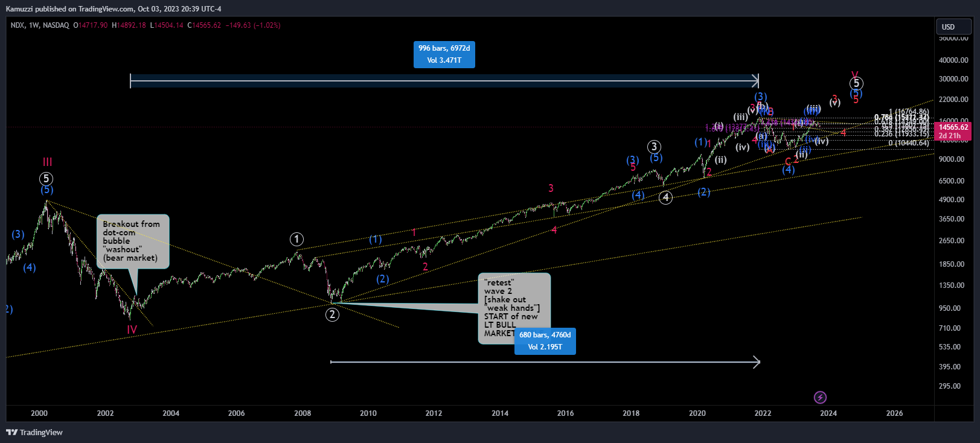Click the Fibonacci level label '0 (10440.64)'
Screen dimensions: 980x443
[909, 143]
